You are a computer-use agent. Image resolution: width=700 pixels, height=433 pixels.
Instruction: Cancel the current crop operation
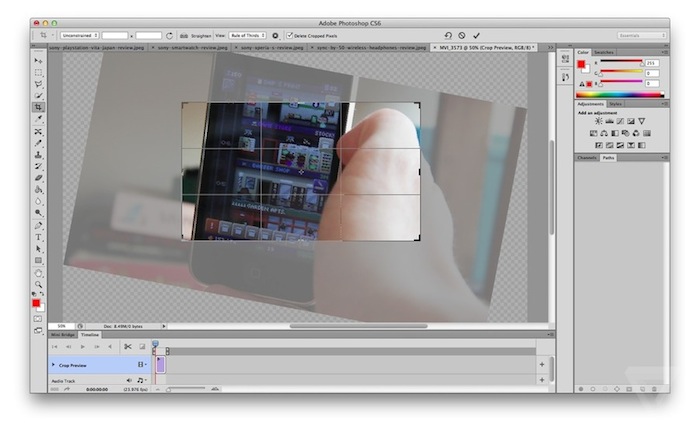(x=462, y=35)
